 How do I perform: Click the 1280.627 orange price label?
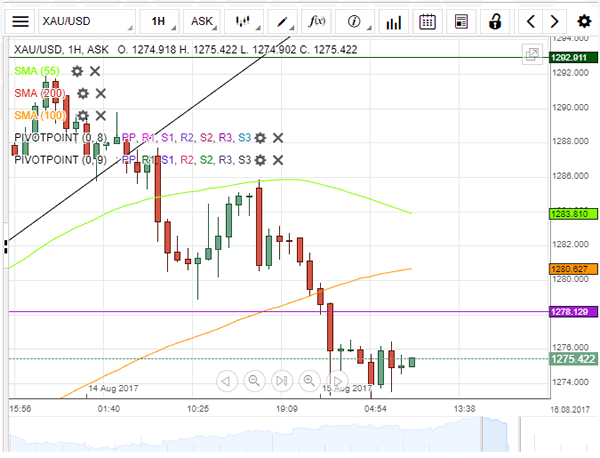573,269
